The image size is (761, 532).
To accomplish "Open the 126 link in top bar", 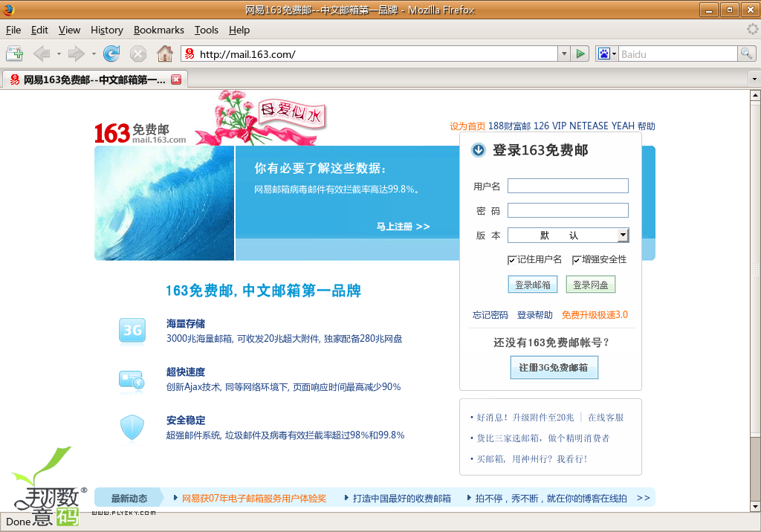I will [x=541, y=126].
